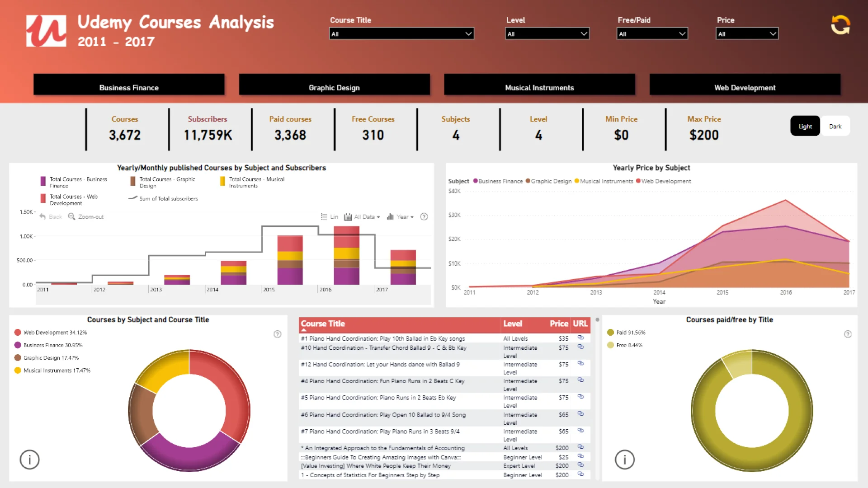Open the Course Title filter dropdown
This screenshot has height=488, width=868.
(401, 33)
